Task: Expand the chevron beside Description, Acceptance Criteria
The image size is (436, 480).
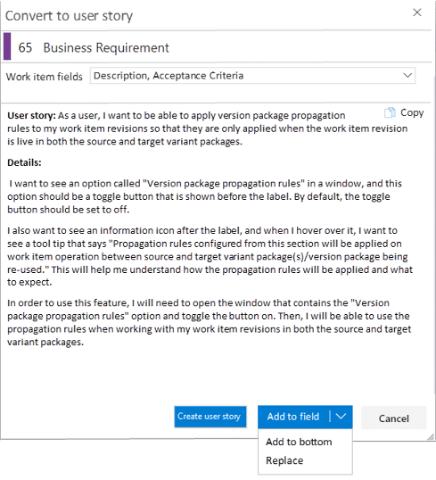Action: (407, 75)
